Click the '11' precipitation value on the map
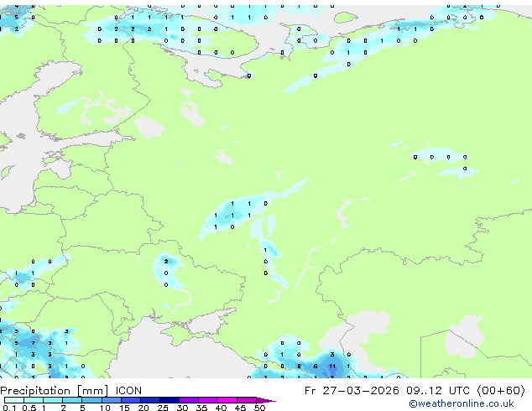Image resolution: width=532 pixels, height=411 pixels. tap(332, 367)
